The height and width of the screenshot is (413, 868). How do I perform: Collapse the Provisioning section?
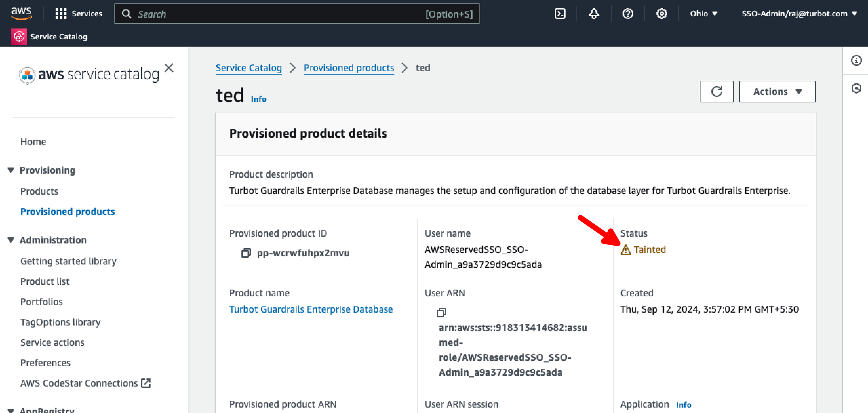[11, 170]
